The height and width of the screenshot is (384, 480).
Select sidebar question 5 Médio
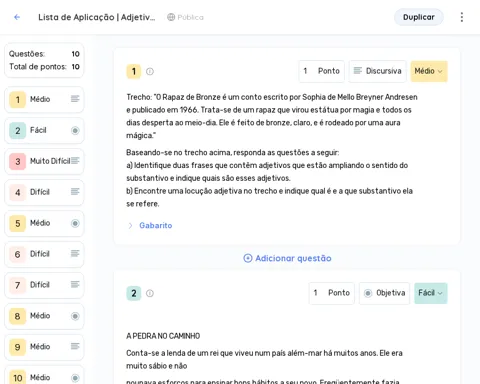coord(44,223)
